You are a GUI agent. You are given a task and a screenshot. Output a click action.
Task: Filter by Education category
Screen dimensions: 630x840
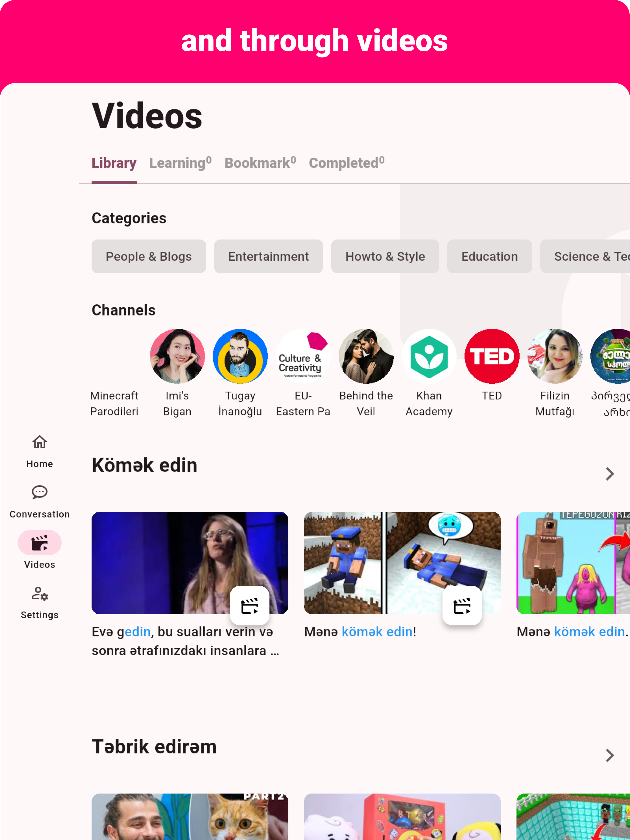click(489, 256)
